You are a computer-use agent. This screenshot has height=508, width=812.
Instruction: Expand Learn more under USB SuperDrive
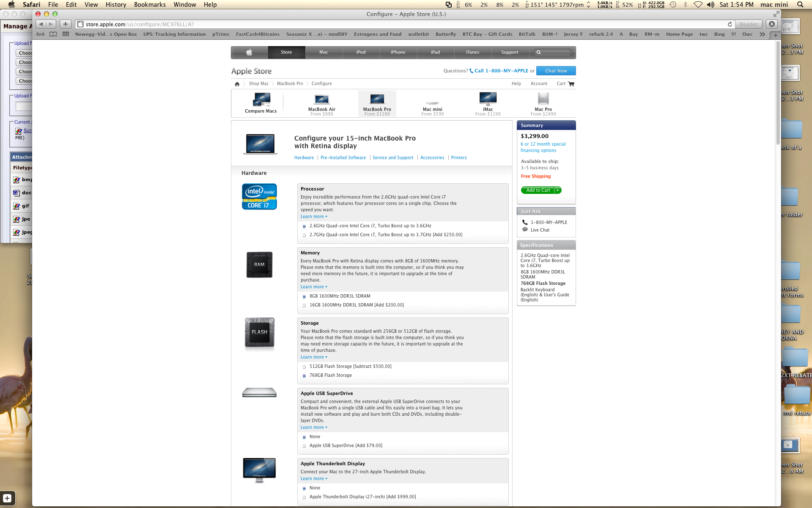pos(314,428)
